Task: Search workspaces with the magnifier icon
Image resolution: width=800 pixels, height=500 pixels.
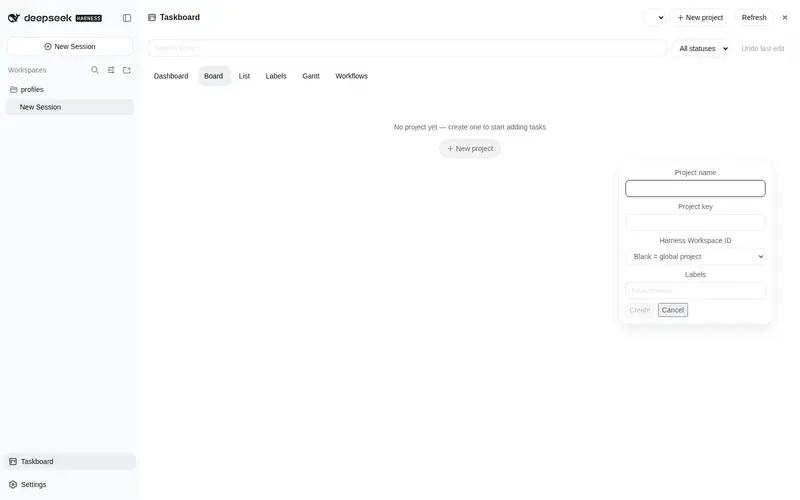Action: point(95,70)
